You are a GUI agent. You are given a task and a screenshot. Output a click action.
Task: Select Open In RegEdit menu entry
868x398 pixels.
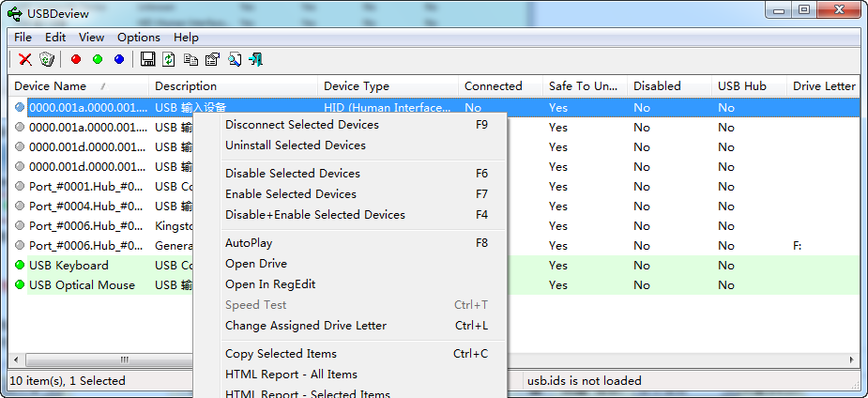pos(270,284)
